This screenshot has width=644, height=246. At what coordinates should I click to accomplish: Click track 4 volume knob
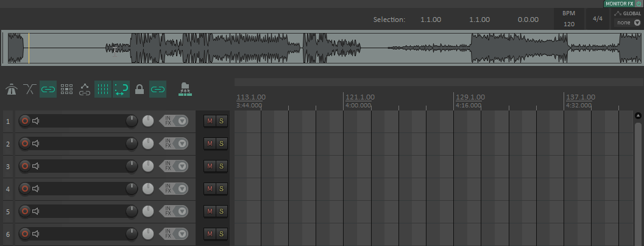pos(131,189)
